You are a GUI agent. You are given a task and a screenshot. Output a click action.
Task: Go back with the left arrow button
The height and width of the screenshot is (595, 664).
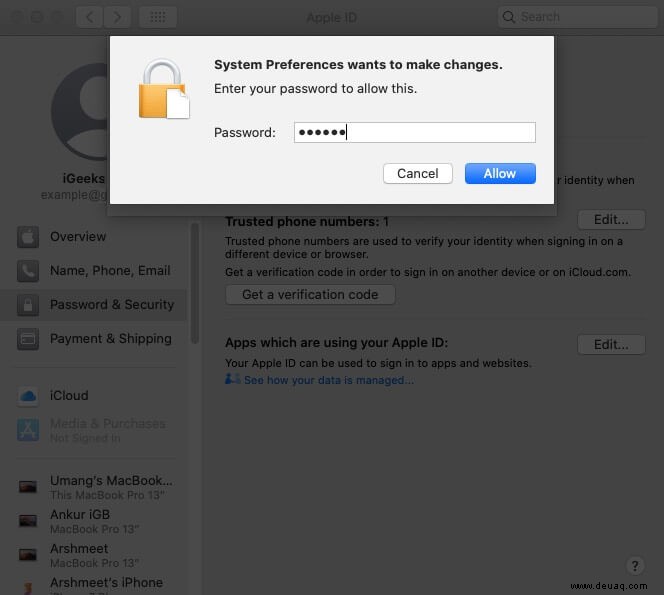(x=89, y=17)
